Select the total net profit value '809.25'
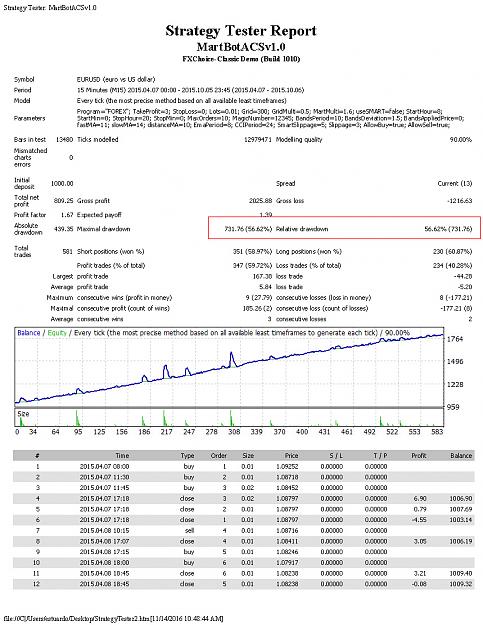This screenshot has height=625, width=483. click(64, 200)
